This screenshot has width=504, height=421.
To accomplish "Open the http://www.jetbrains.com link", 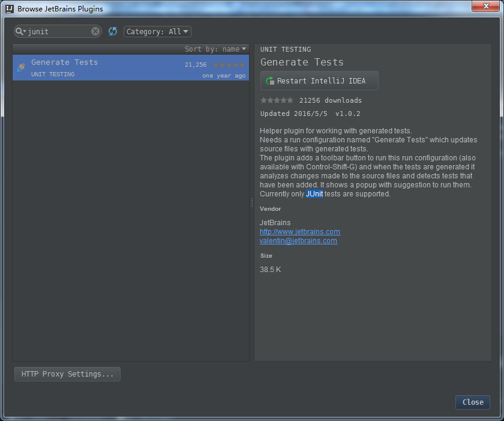I will 300,232.
